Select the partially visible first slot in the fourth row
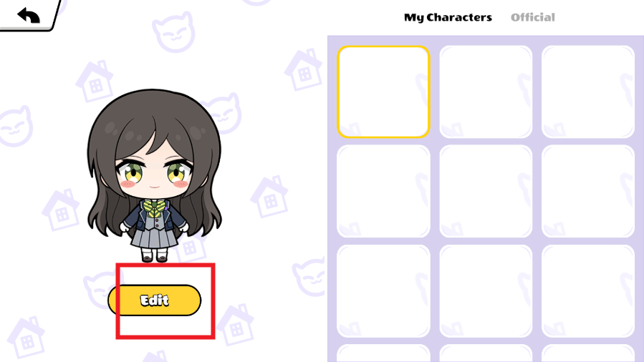The width and height of the screenshot is (644, 362). point(383,353)
